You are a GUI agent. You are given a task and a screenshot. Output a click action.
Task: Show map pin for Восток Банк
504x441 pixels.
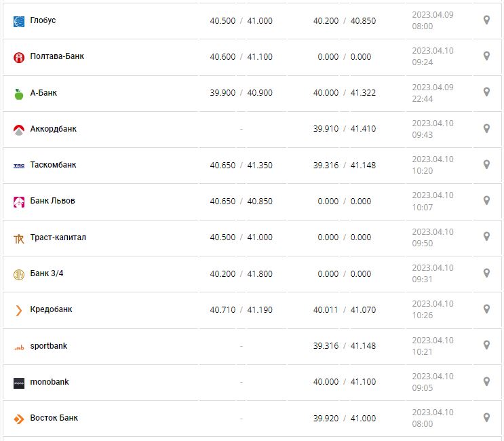click(486, 418)
